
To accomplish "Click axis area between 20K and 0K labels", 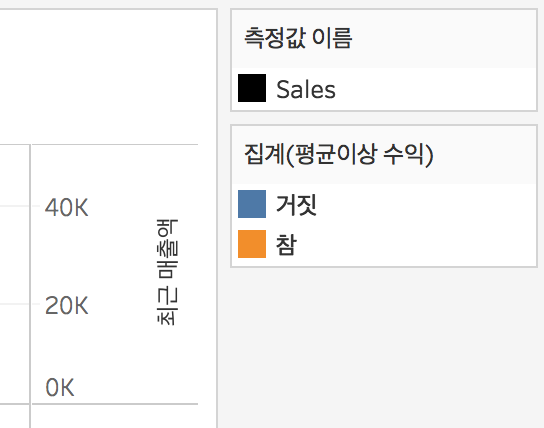I will (67, 347).
